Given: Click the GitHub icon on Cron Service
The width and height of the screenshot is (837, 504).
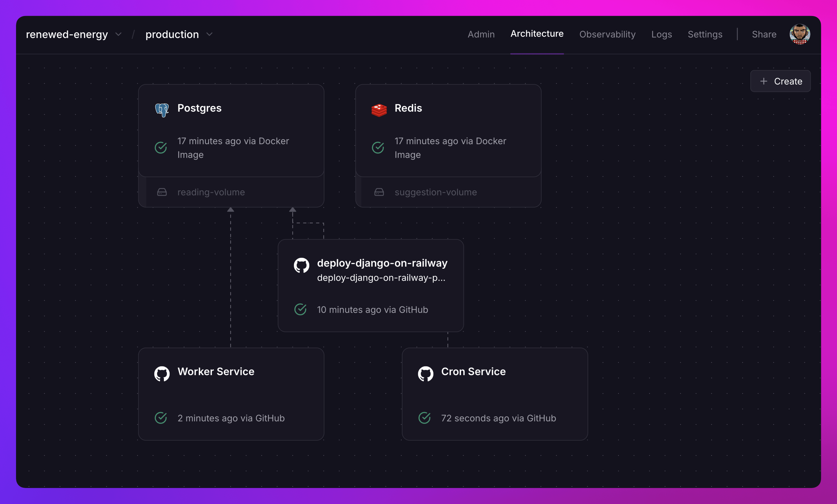Looking at the screenshot, I should tap(425, 374).
